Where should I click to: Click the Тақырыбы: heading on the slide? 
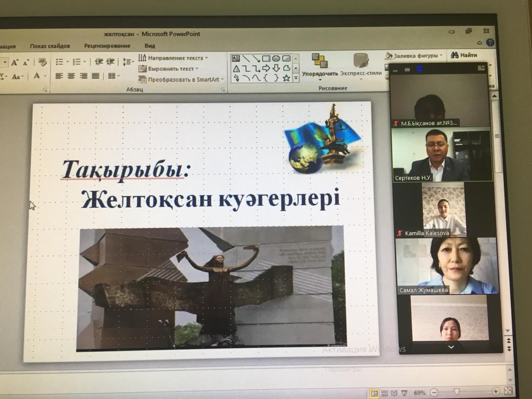tap(126, 170)
